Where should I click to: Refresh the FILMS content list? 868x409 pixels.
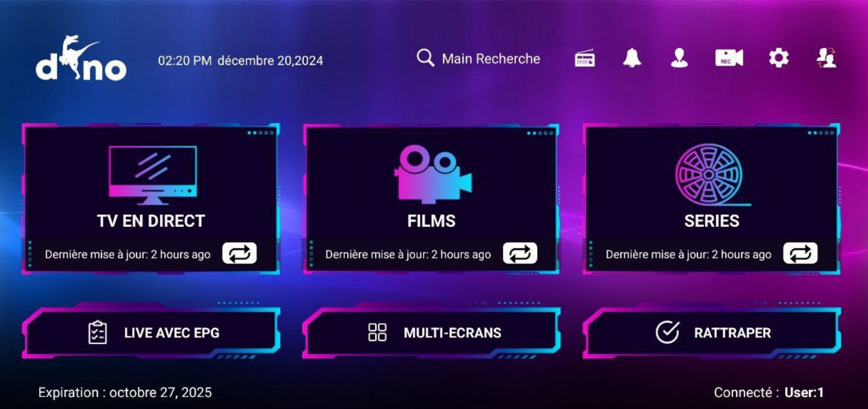pyautogui.click(x=520, y=253)
